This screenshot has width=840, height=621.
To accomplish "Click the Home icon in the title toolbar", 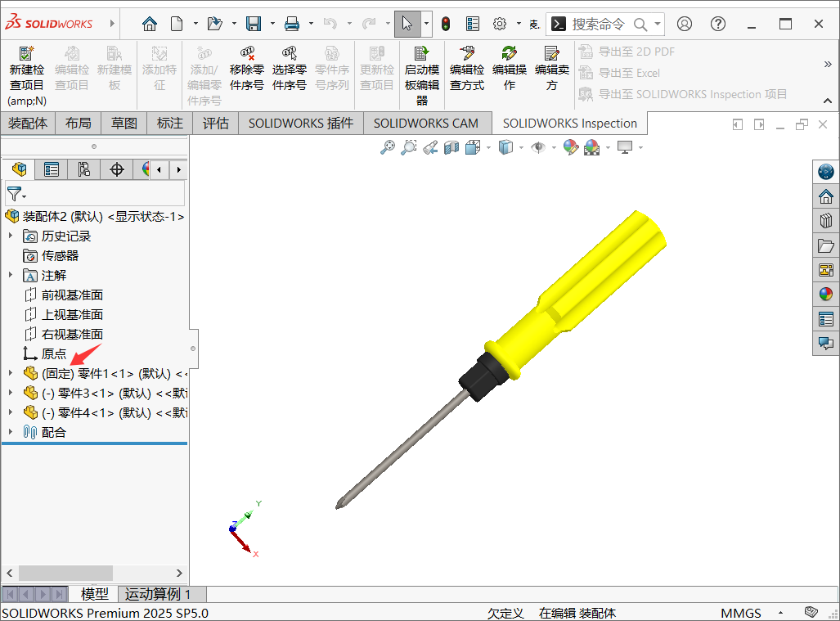I will pos(150,24).
